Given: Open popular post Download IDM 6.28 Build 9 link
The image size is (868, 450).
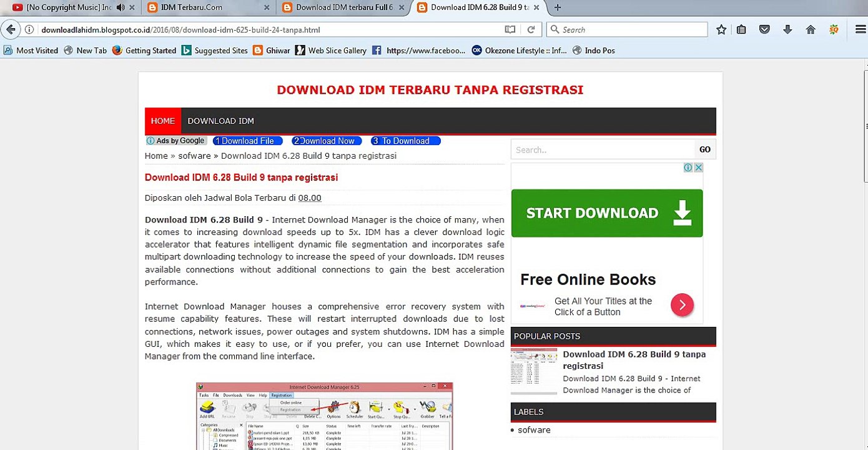Looking at the screenshot, I should (x=634, y=360).
